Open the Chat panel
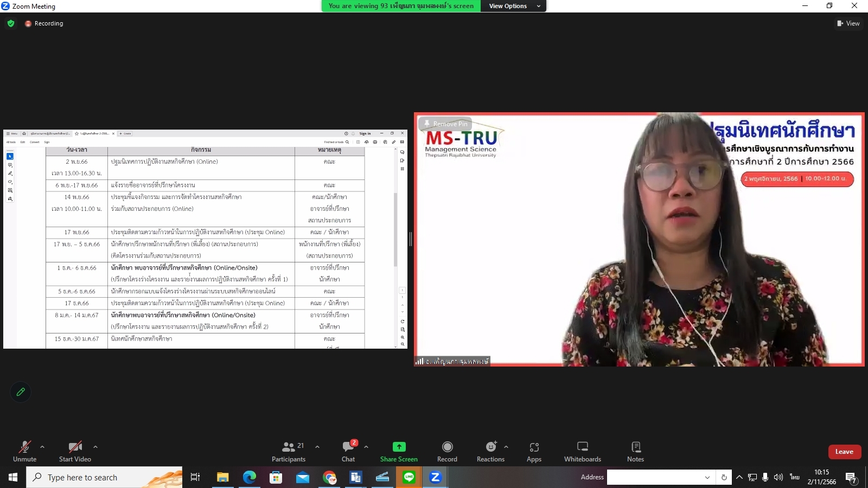The width and height of the screenshot is (868, 488). pyautogui.click(x=348, y=451)
